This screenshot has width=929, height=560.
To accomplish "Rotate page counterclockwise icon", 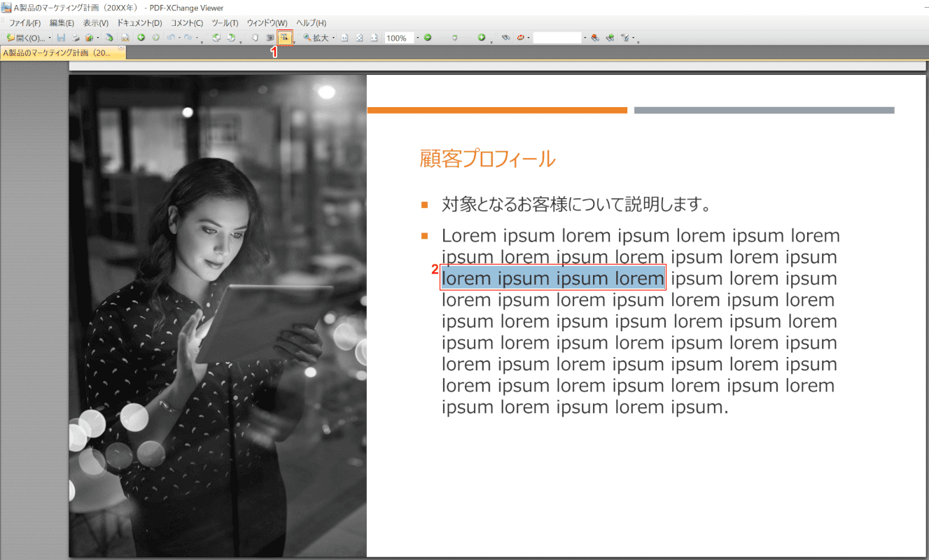I will (216, 38).
